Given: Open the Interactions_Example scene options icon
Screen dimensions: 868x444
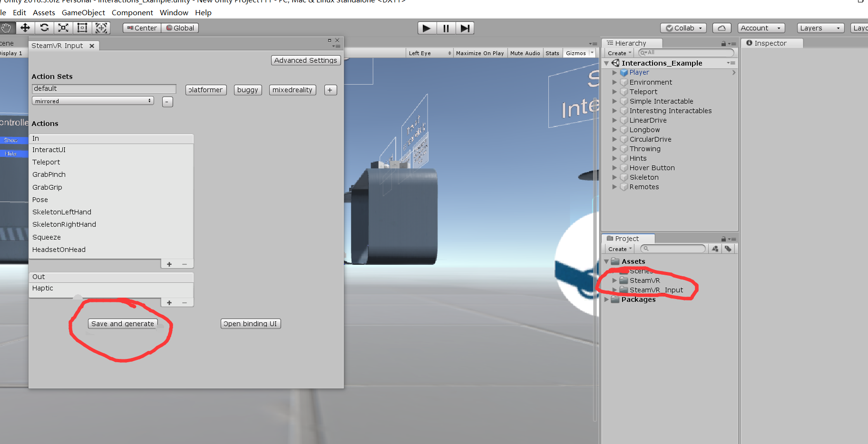Looking at the screenshot, I should click(731, 63).
